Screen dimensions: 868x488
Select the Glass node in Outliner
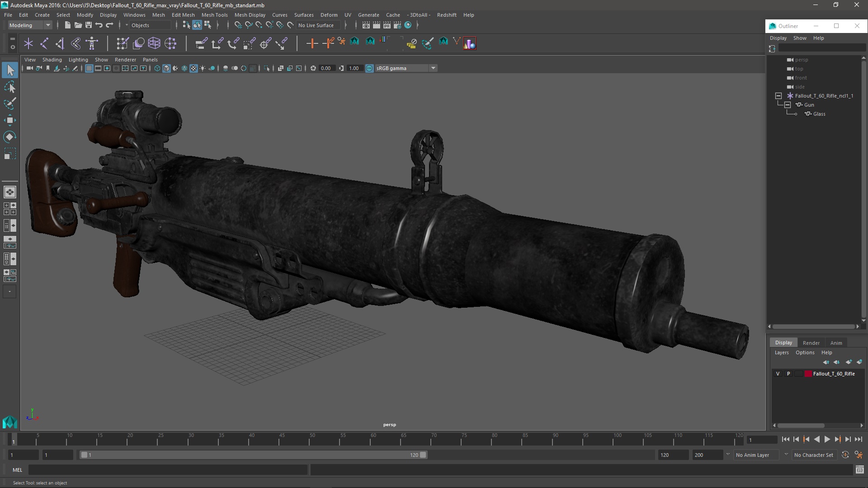pos(819,114)
